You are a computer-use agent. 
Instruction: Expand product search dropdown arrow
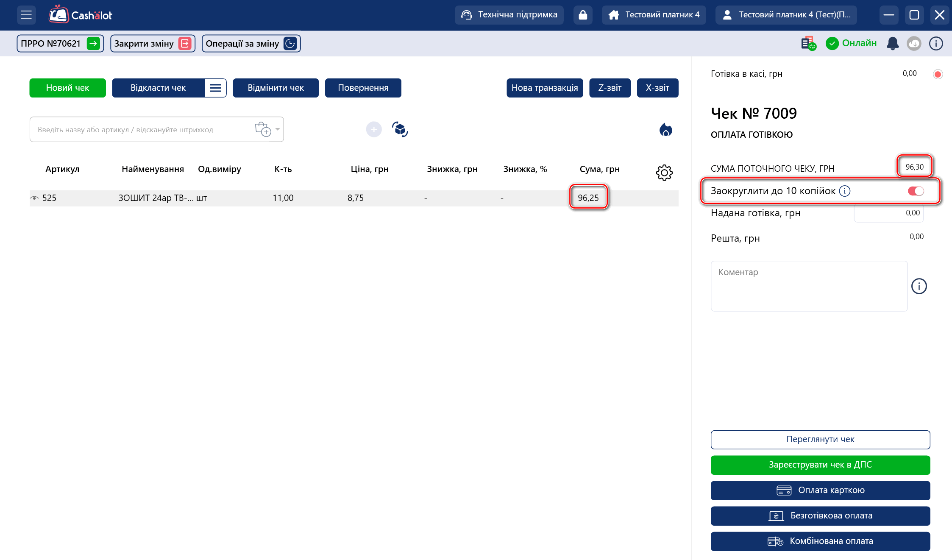(x=278, y=129)
